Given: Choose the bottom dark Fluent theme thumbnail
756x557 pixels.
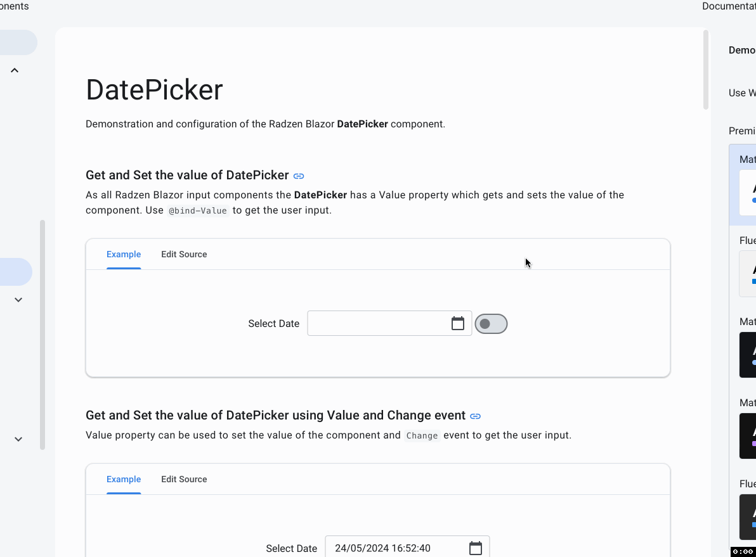Looking at the screenshot, I should pos(747,516).
